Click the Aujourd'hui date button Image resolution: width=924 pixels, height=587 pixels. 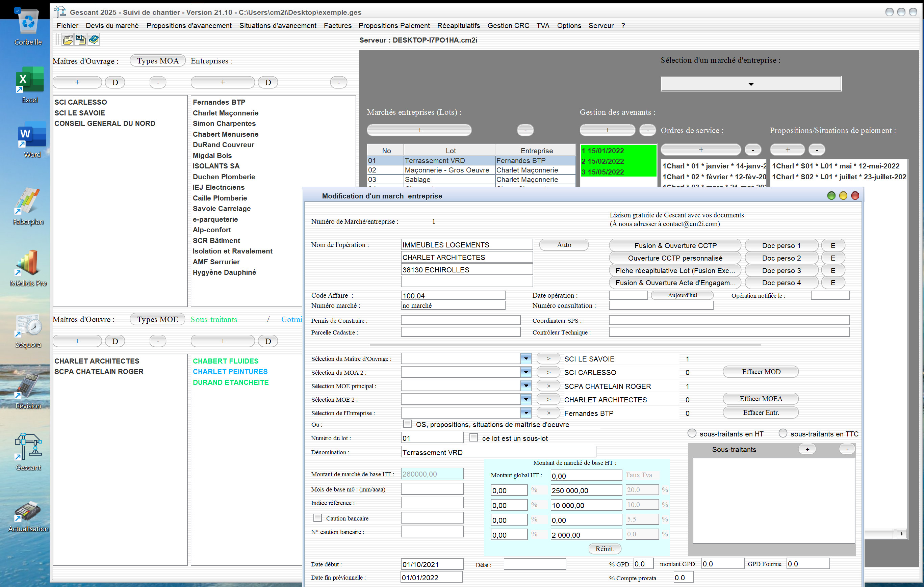coord(682,295)
